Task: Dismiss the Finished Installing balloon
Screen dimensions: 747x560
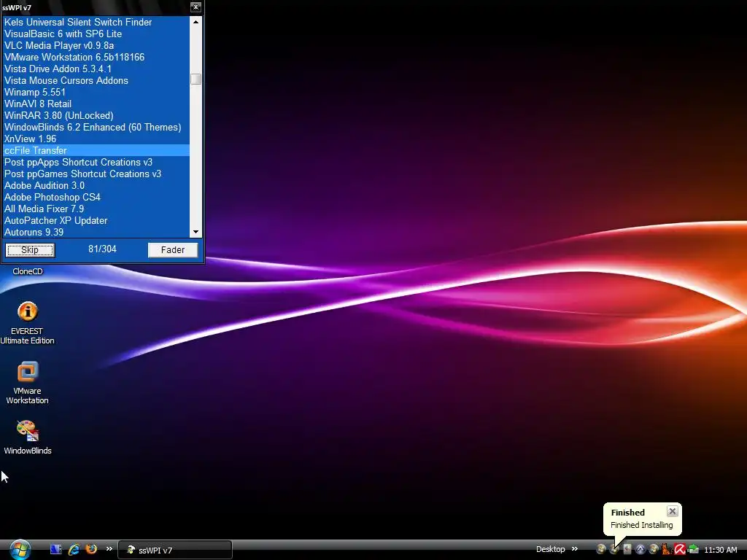Action: pyautogui.click(x=672, y=511)
